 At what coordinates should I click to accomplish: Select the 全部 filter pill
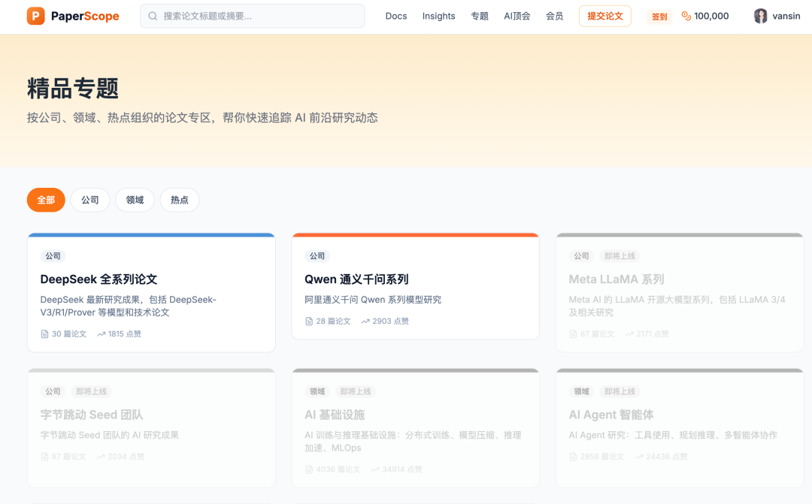[46, 200]
